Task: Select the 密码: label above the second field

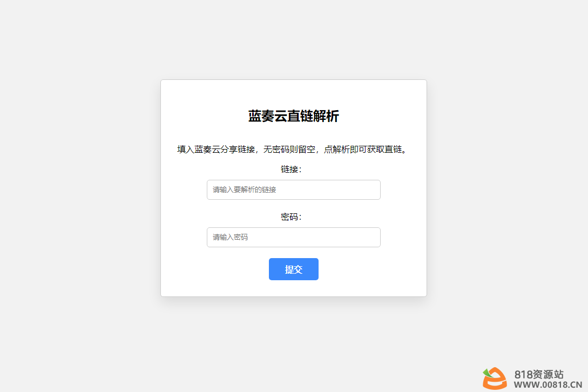Action: [x=292, y=217]
